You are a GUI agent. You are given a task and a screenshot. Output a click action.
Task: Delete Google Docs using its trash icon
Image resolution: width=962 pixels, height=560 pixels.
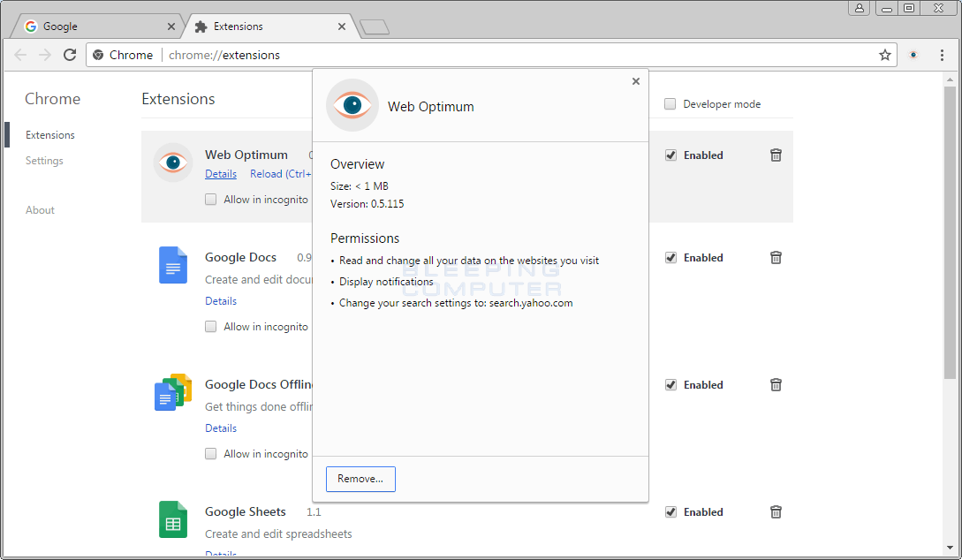776,258
